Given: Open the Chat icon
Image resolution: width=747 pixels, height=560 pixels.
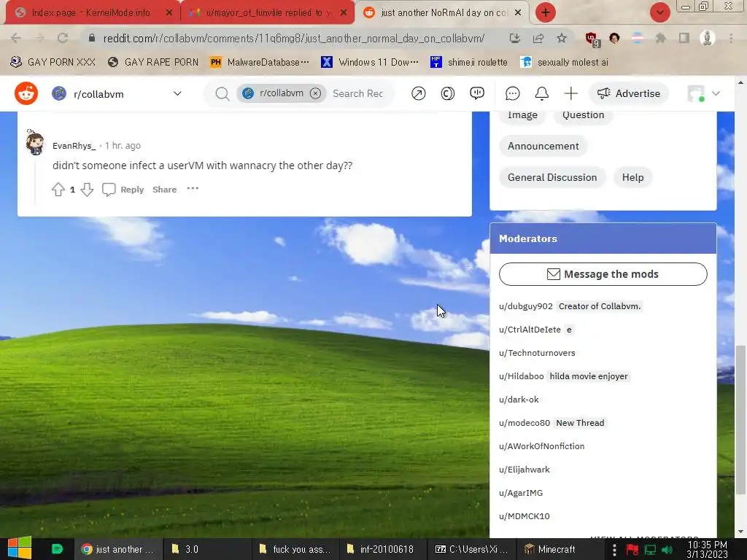Looking at the screenshot, I should [x=513, y=93].
